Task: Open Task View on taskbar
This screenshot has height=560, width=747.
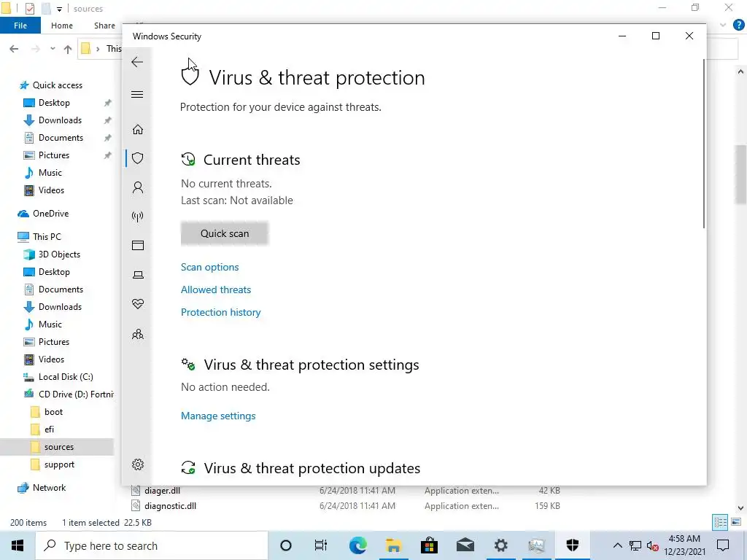Action: [321, 545]
